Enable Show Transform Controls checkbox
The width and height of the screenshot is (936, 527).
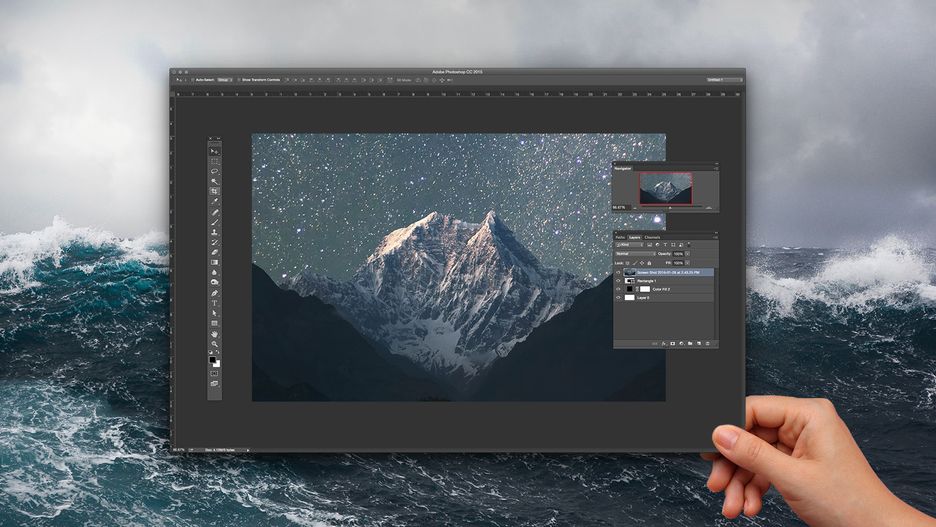pos(239,79)
